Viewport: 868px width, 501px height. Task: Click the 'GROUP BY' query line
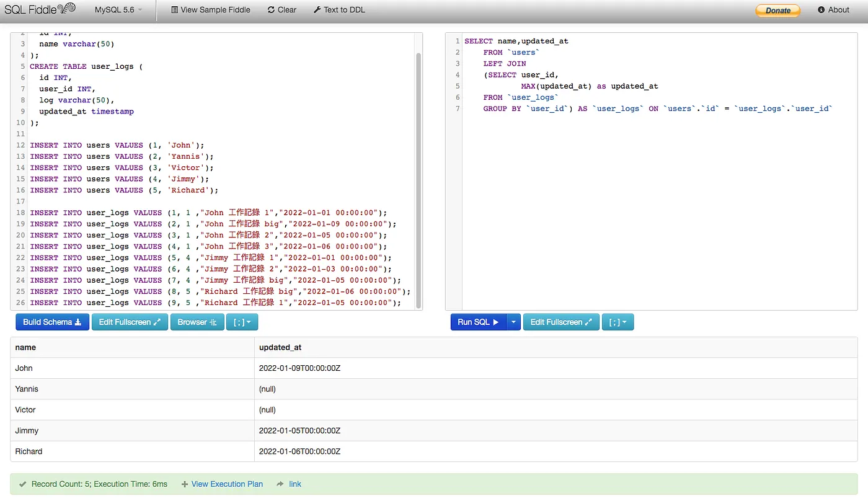(x=658, y=109)
